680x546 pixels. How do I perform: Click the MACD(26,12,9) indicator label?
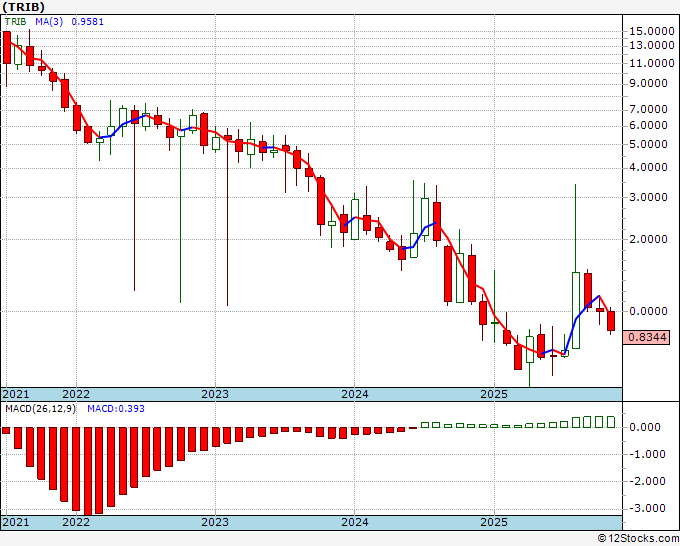click(x=40, y=409)
